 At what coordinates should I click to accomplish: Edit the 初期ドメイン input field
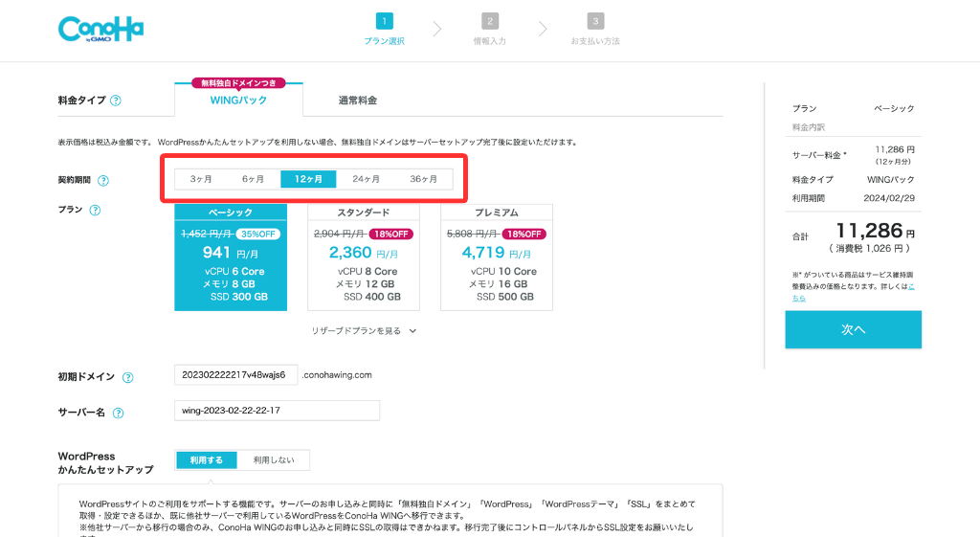[235, 375]
